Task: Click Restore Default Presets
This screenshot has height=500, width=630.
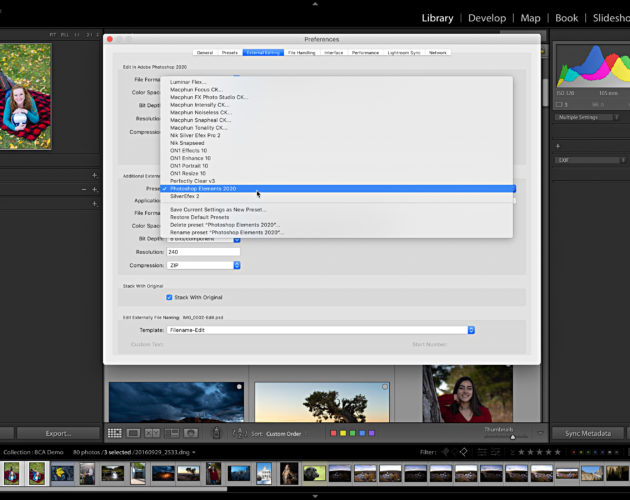Action: pos(336,217)
